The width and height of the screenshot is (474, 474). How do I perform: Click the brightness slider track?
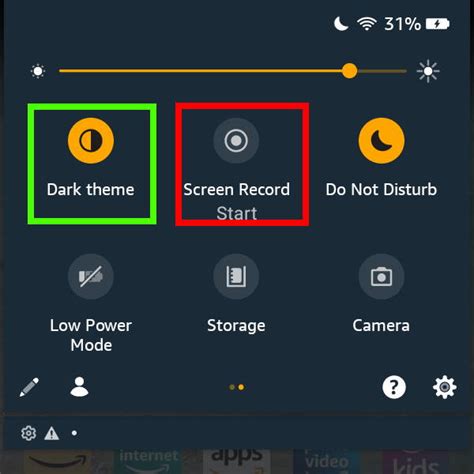(233, 71)
